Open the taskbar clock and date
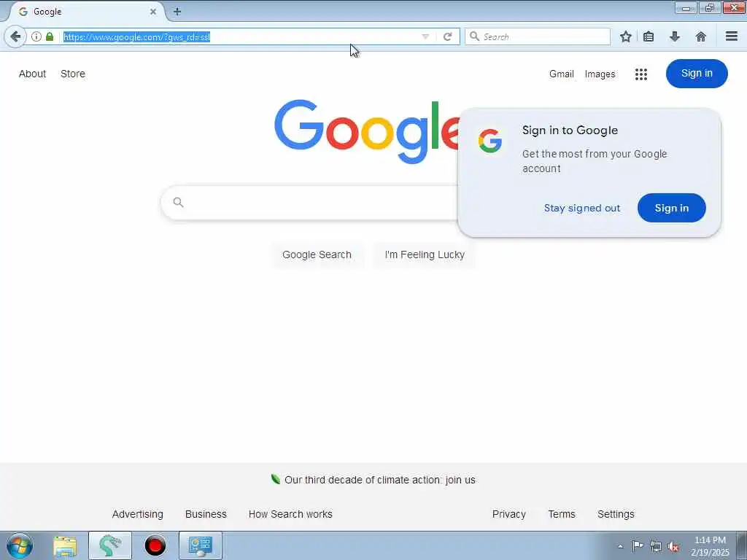This screenshot has height=560, width=747. (710, 546)
